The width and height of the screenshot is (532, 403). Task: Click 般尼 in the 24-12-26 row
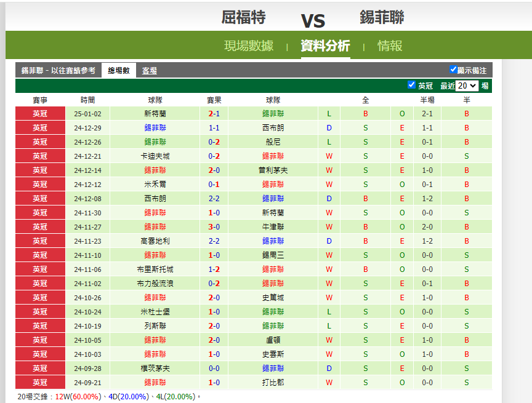coord(273,142)
